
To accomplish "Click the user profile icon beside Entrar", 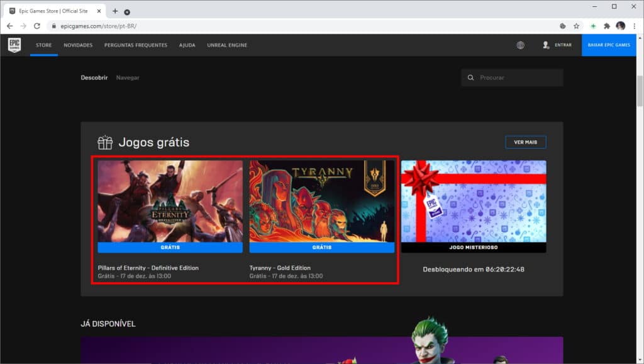I will coord(546,45).
